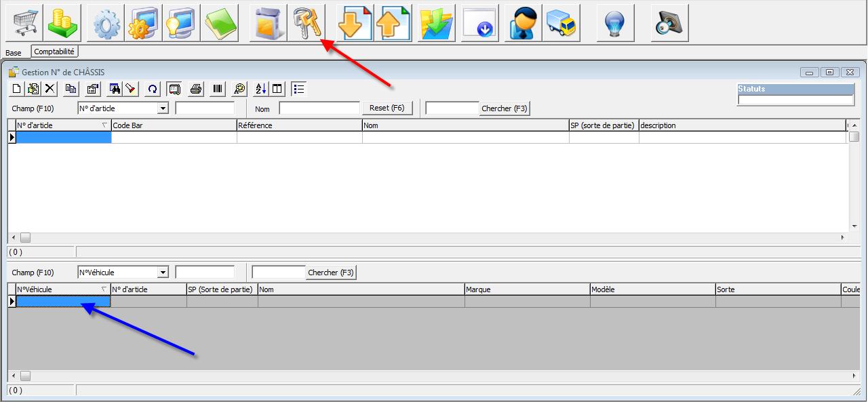Toggle the list view icon
868x402 pixels.
tap(299, 88)
